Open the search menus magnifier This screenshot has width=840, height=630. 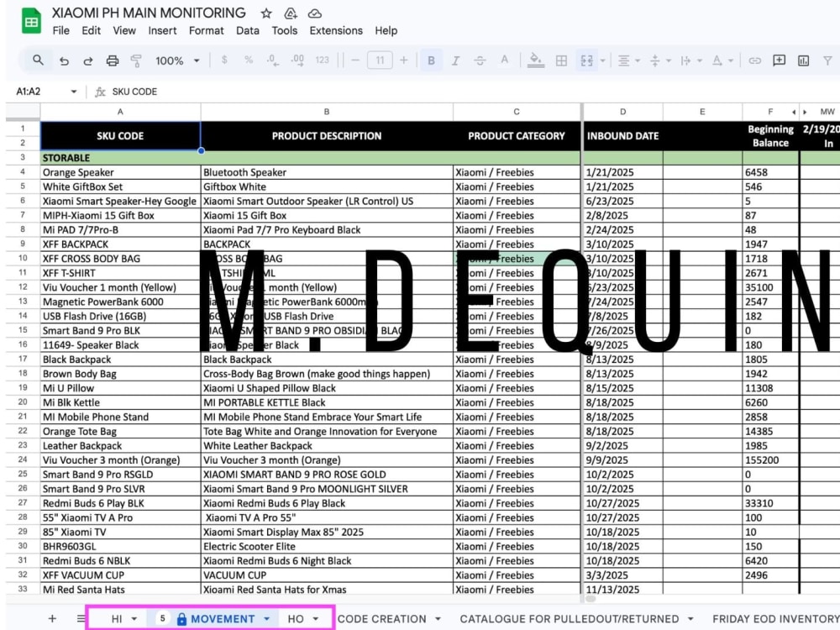[x=38, y=60]
